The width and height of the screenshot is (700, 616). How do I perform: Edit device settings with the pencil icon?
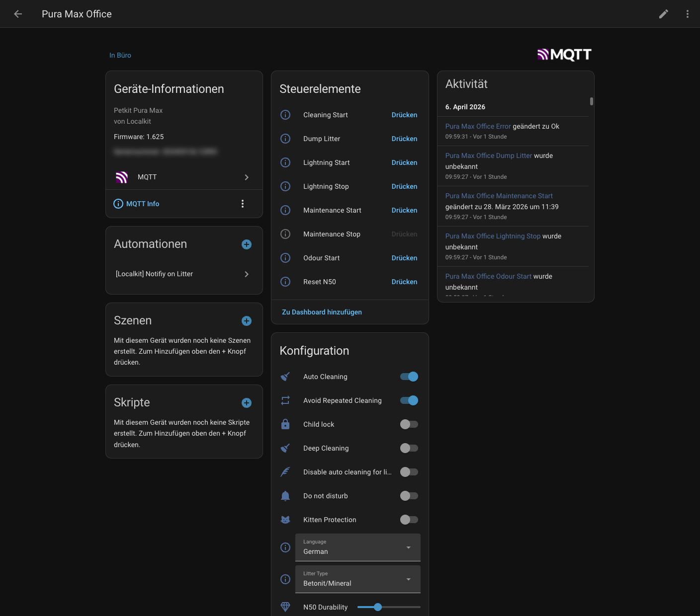664,14
